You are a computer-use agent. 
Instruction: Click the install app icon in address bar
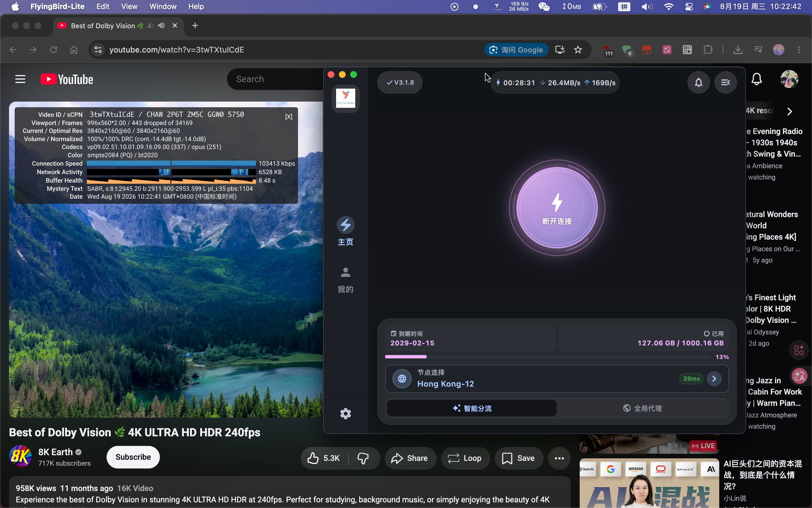(560, 50)
